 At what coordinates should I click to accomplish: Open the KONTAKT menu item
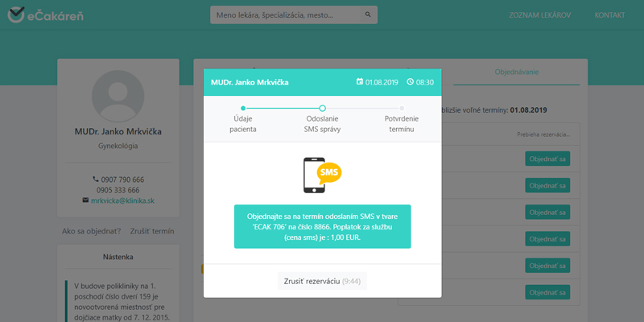click(609, 15)
